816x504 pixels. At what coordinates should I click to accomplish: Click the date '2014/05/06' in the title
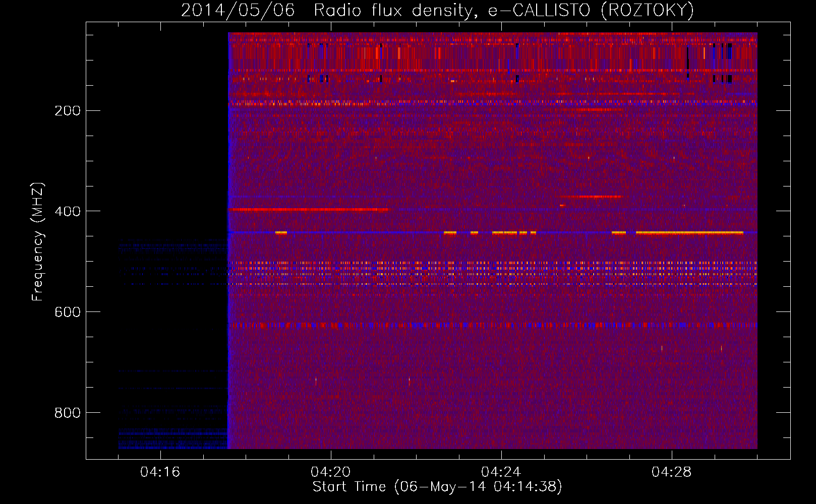point(238,10)
